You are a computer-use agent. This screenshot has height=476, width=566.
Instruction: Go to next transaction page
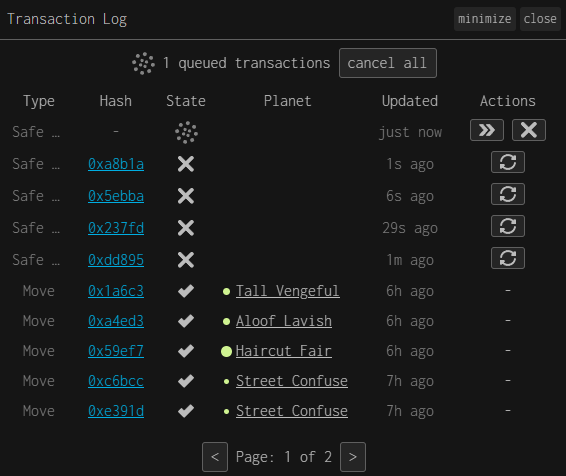pos(353,457)
